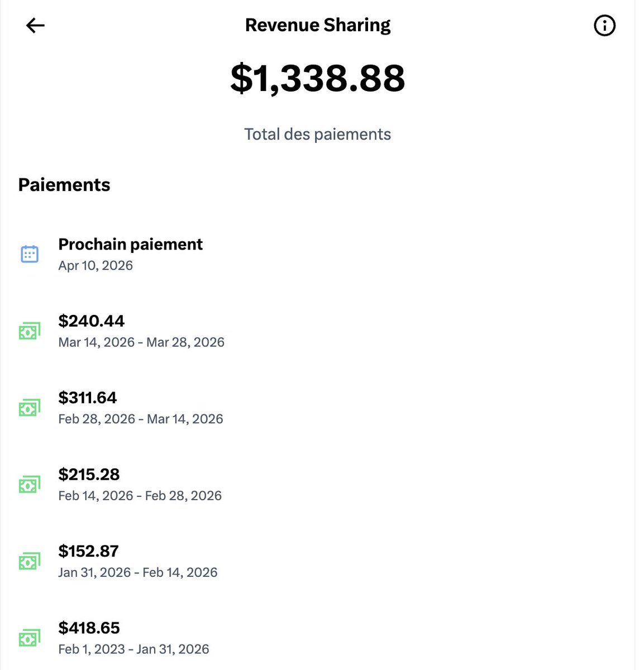Select the $215.28 payout row
644x670 pixels.
pyautogui.click(x=317, y=484)
